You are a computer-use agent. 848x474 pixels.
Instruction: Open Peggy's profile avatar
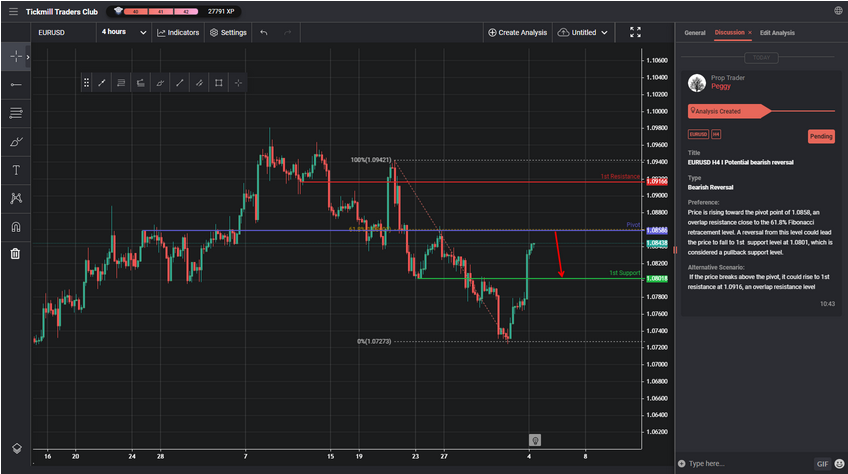click(697, 83)
